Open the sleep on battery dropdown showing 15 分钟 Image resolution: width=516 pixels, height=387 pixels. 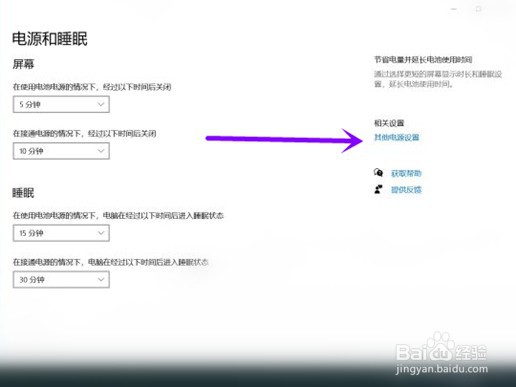(x=61, y=233)
